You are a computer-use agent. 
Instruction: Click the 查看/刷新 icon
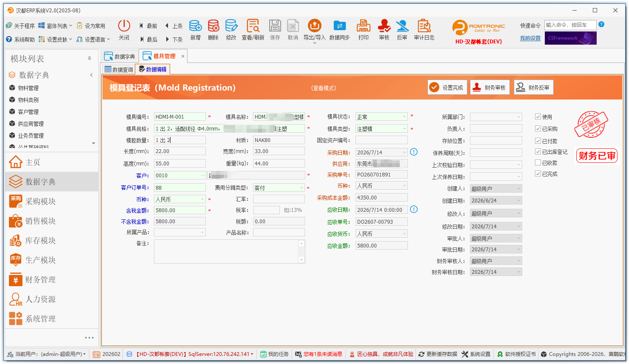coord(253,26)
